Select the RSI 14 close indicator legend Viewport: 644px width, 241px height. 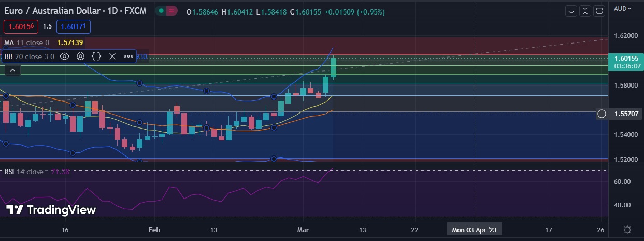pyautogui.click(x=24, y=172)
